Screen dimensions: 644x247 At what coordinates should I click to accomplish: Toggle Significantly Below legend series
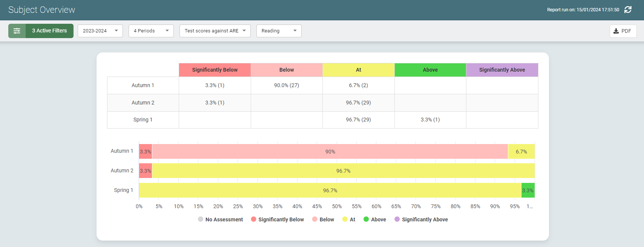278,219
